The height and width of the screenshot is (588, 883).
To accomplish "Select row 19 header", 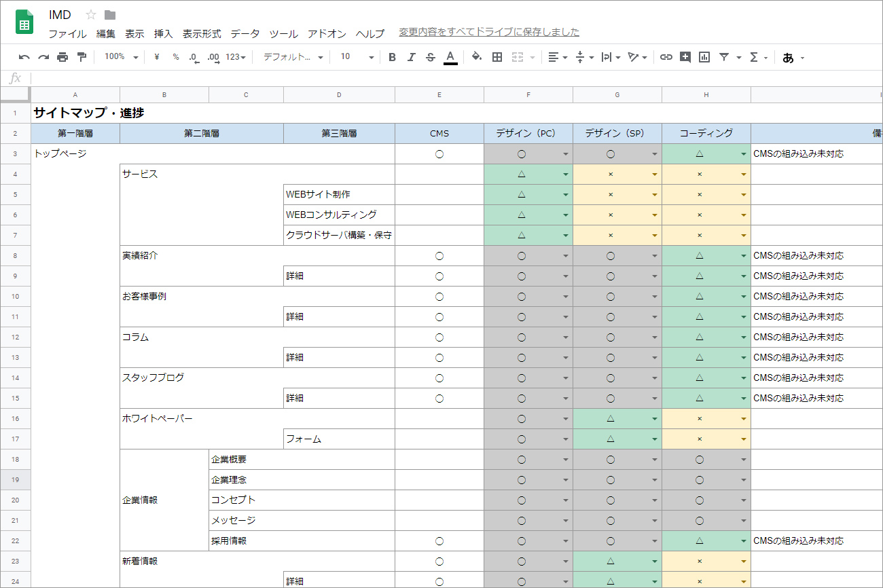I will pyautogui.click(x=15, y=480).
